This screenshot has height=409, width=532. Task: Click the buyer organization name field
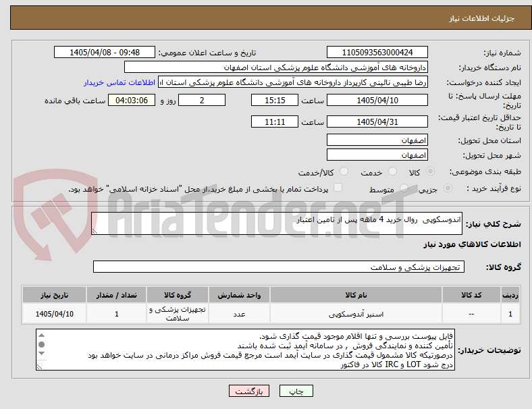click(x=275, y=67)
